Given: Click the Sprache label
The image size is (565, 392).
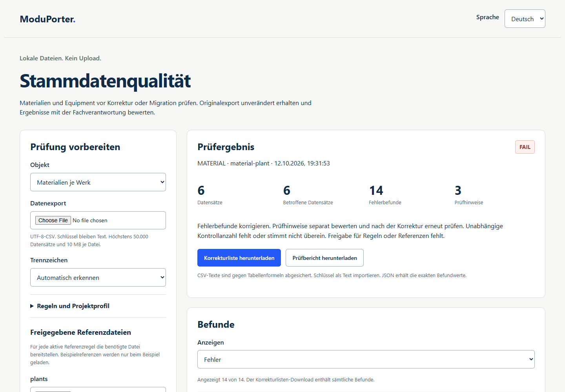Looking at the screenshot, I should [488, 17].
